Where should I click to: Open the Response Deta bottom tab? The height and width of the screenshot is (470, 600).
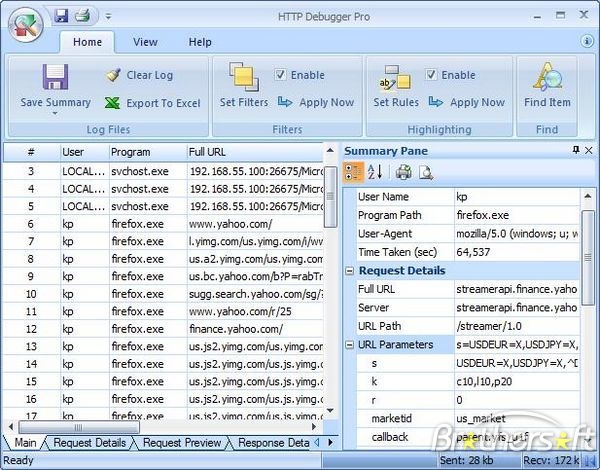[273, 443]
